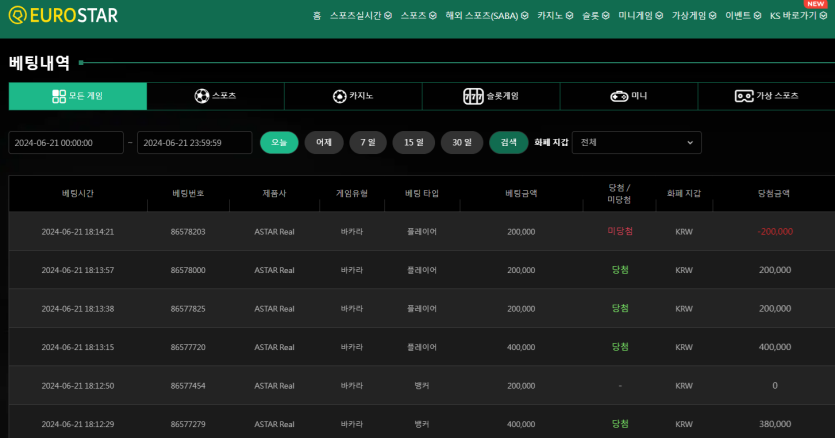Click the EUROSTAR logo
835x438 pixels.
63,15
